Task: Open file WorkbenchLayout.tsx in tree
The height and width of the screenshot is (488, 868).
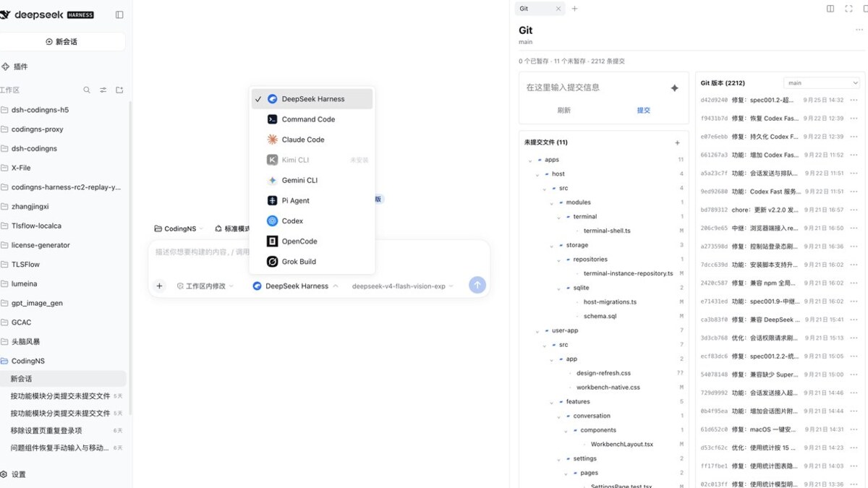Action: pos(622,445)
